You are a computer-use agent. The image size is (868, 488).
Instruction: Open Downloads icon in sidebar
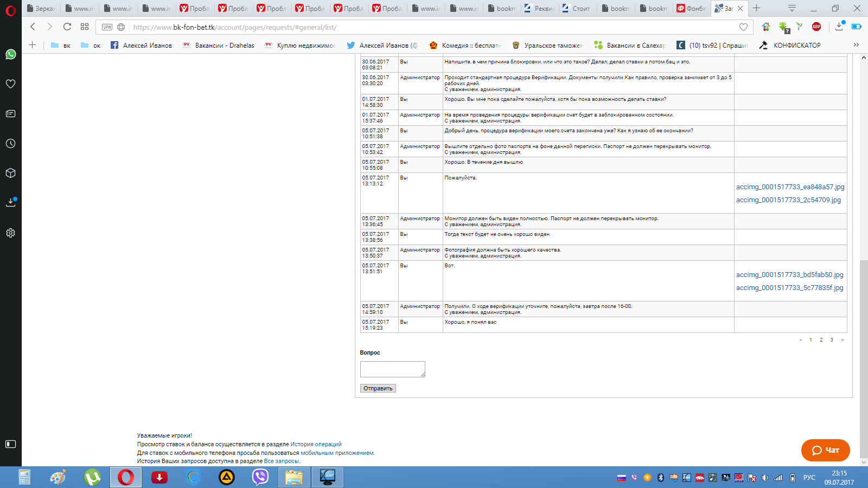[x=10, y=203]
